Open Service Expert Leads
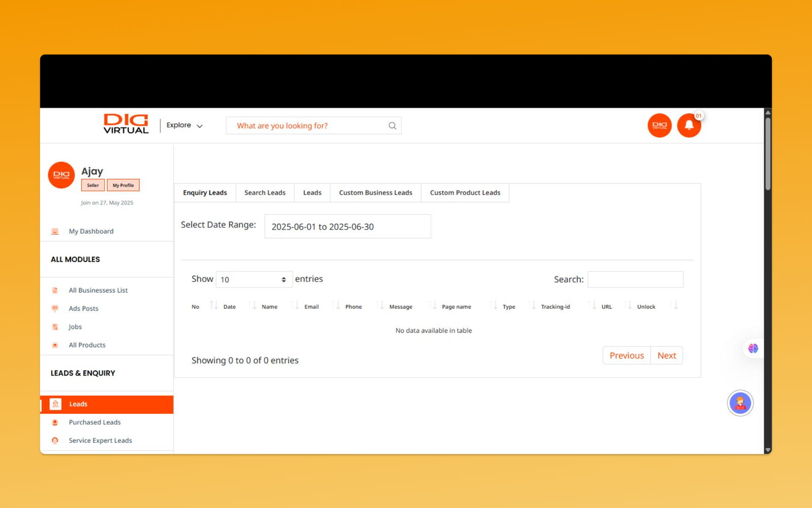 pos(100,441)
